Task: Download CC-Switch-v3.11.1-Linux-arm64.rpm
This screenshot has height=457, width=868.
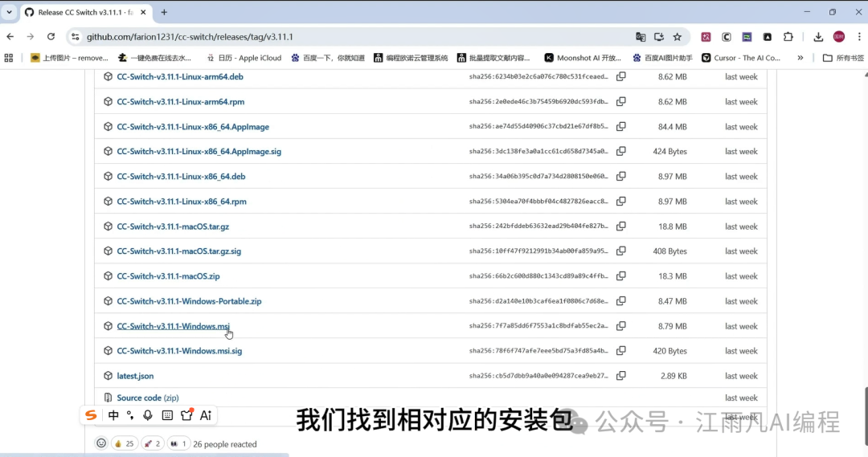Action: click(181, 102)
